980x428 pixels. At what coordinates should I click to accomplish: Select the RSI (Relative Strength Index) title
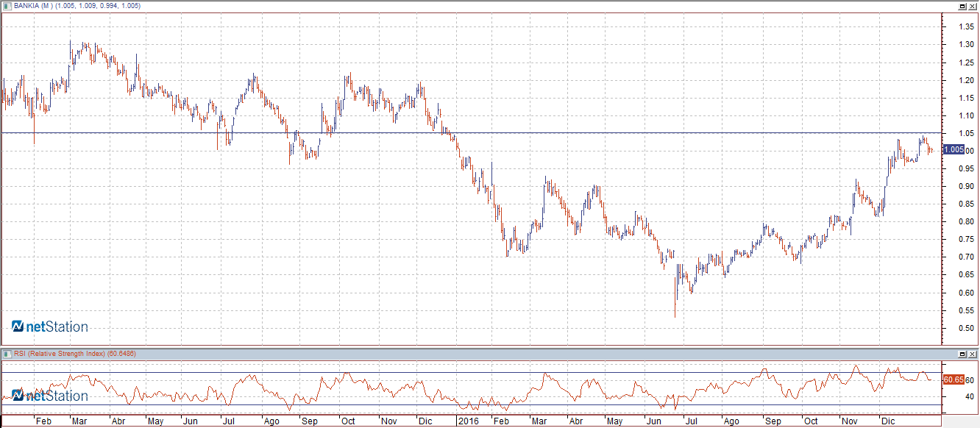pyautogui.click(x=60, y=354)
